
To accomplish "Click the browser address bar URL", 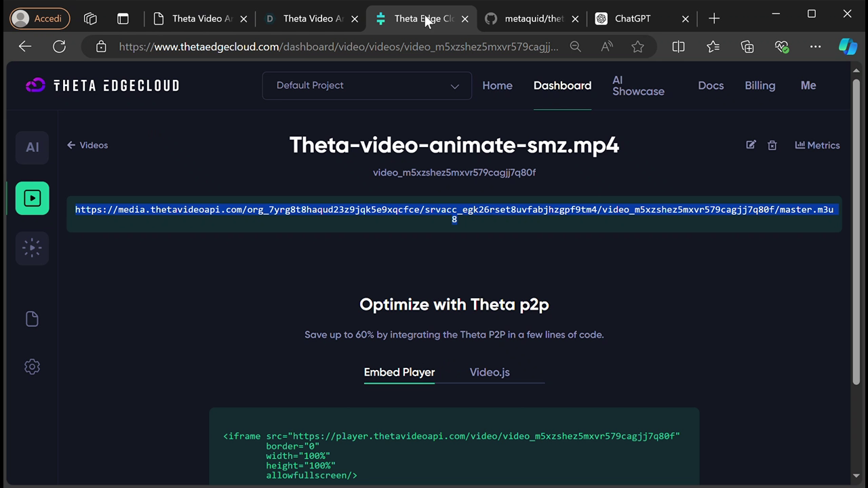I will [338, 47].
